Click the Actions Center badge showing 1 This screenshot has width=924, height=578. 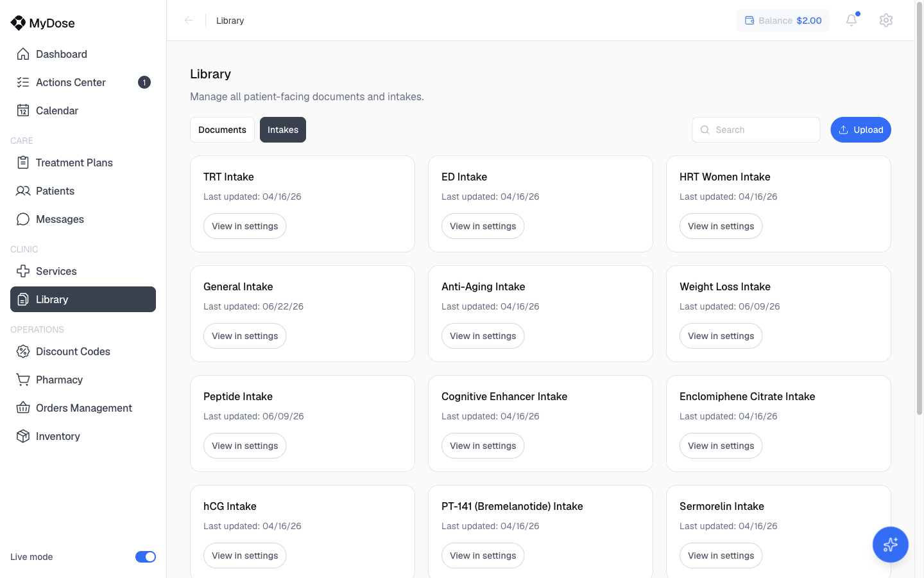(x=144, y=82)
